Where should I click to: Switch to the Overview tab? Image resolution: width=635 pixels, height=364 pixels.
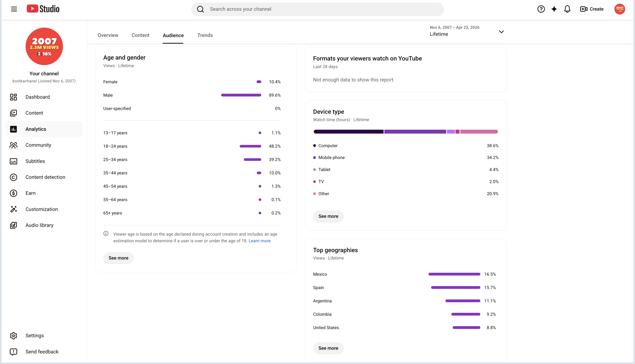[x=108, y=35]
